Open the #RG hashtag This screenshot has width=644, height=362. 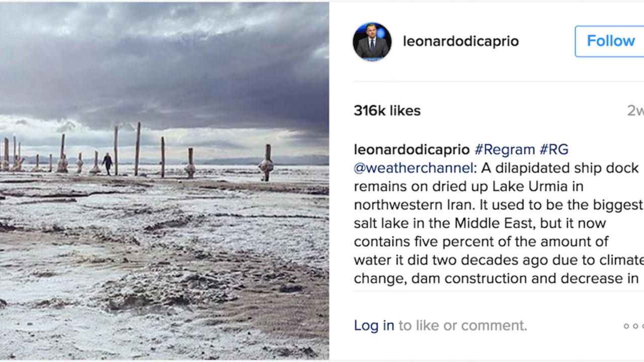pyautogui.click(x=554, y=150)
